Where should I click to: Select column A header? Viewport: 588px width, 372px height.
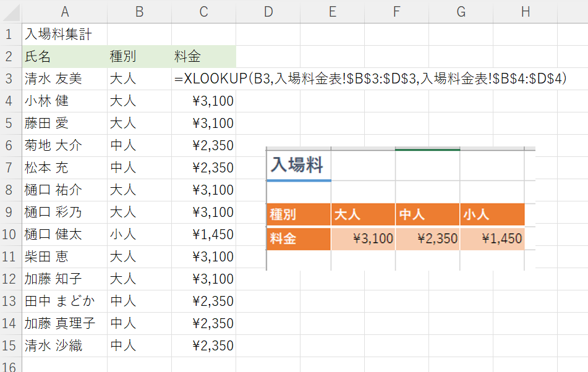click(64, 12)
